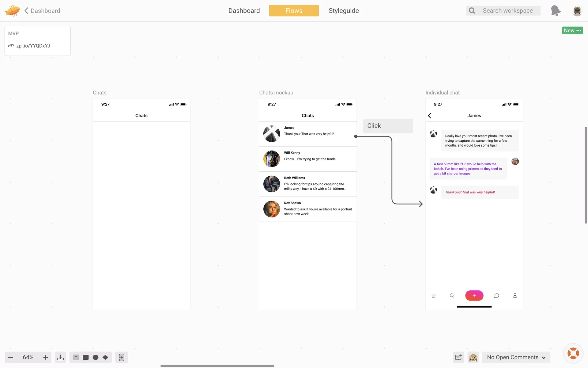Expand the No Open Comments dropdown
588x368 pixels.
click(x=516, y=357)
